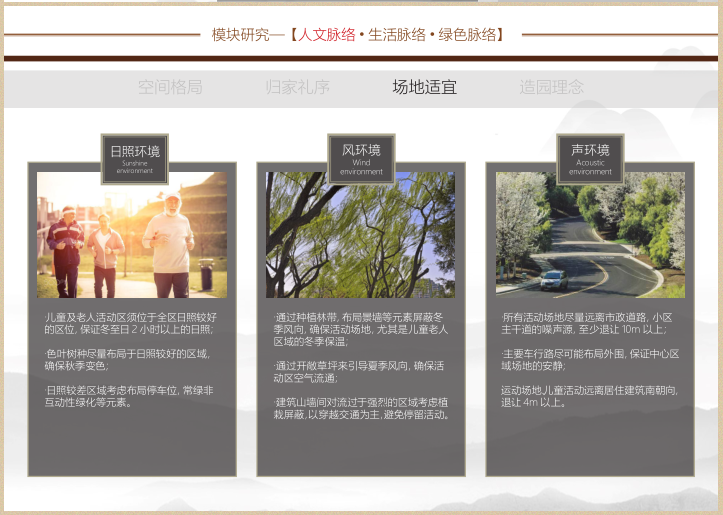Click the 人文脉络 heading text
This screenshot has height=515, width=723.
tap(327, 35)
